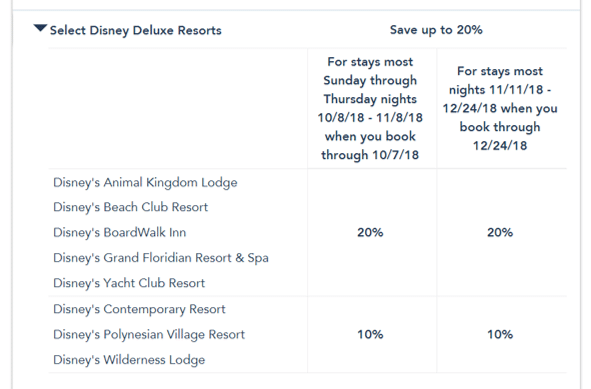Select Disney's Yacht Club Resort
Image resolution: width=591 pixels, height=389 pixels.
pos(129,283)
